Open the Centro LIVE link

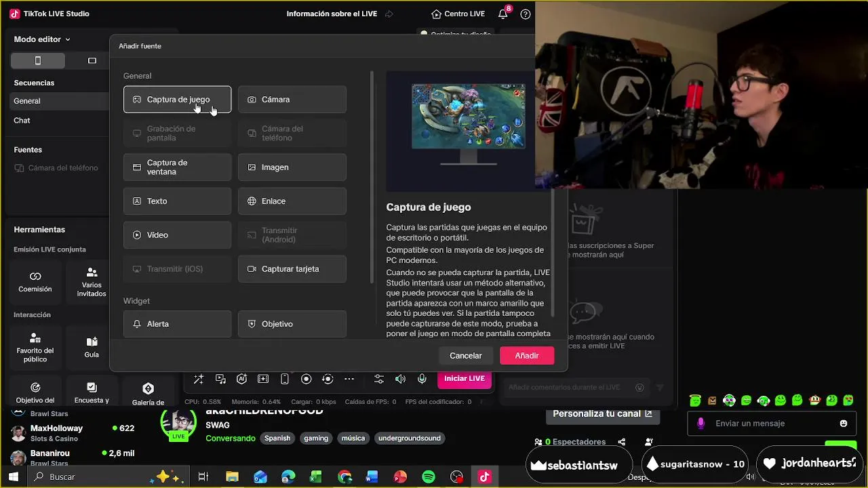click(x=458, y=14)
